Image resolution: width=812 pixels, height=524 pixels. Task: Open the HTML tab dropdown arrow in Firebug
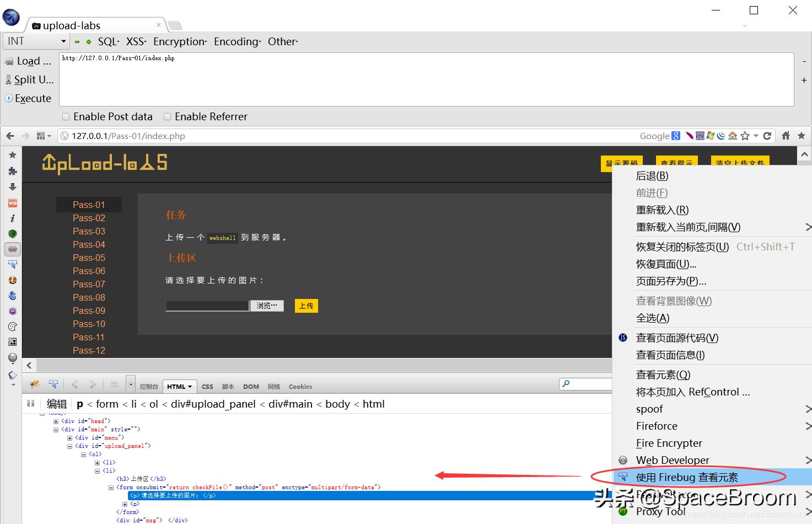pyautogui.click(x=189, y=386)
